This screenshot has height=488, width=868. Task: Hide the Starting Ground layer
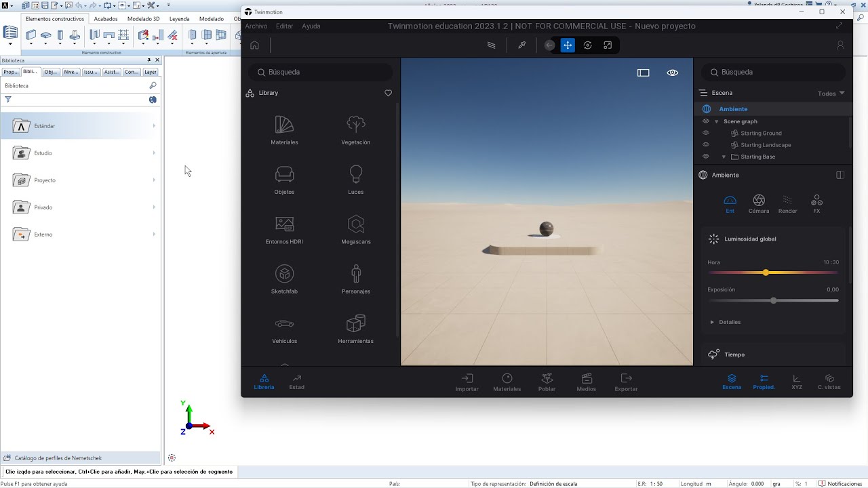706,133
